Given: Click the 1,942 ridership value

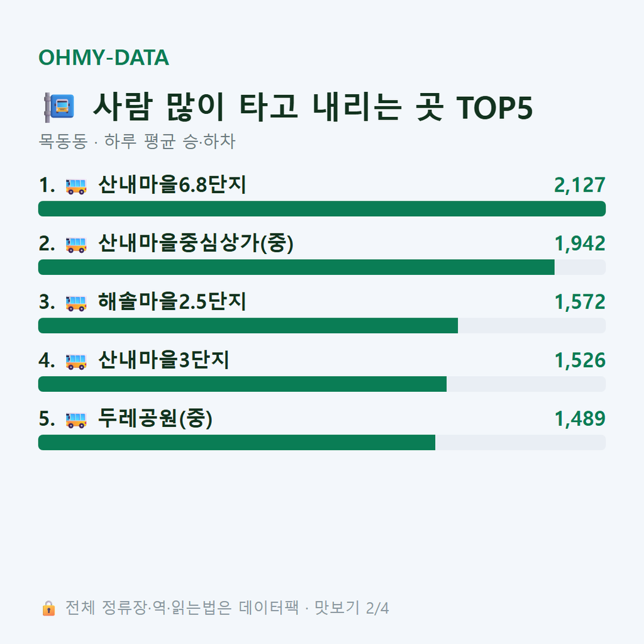Looking at the screenshot, I should point(580,243).
